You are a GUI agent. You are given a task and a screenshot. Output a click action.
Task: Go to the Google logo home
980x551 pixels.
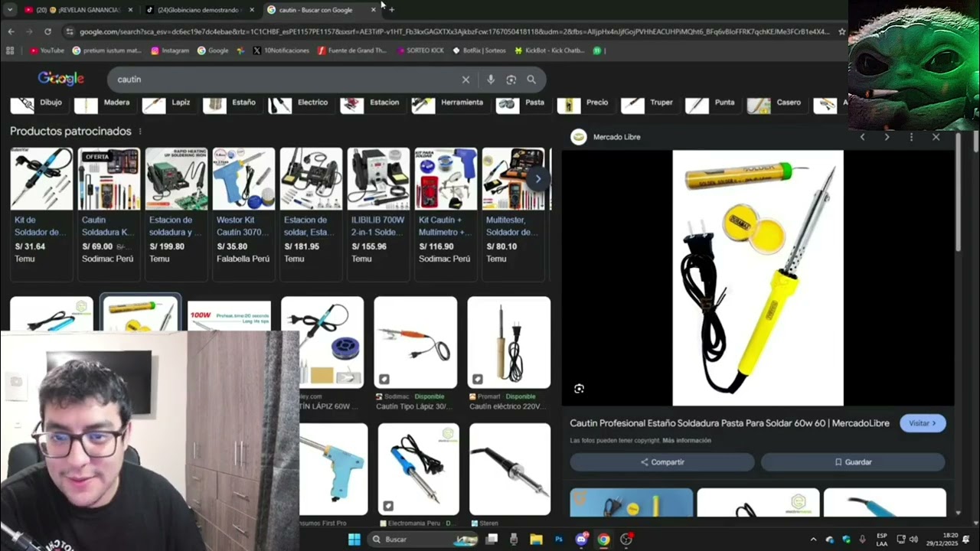pyautogui.click(x=61, y=79)
